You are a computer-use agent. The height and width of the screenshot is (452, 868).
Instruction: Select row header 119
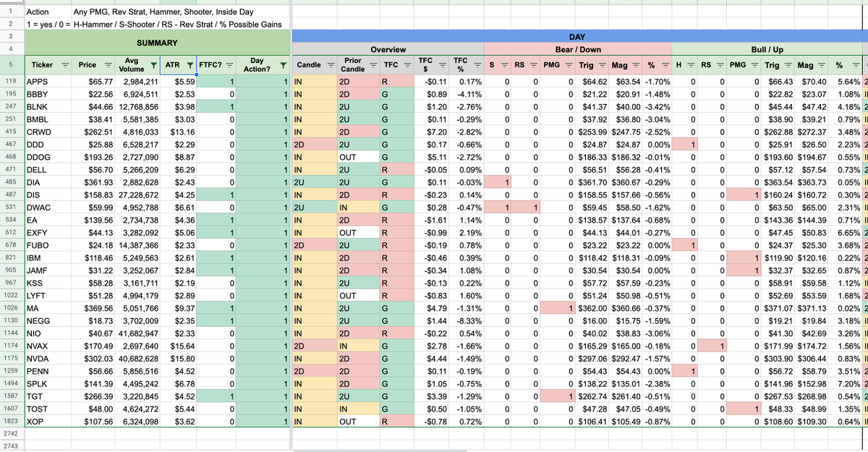click(x=11, y=82)
